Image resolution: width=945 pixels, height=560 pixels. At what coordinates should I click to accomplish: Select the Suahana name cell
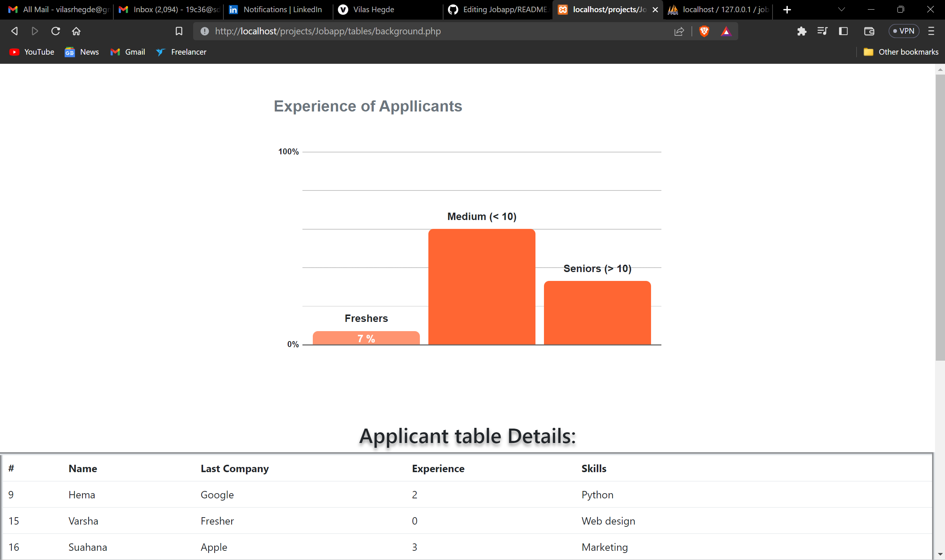point(88,547)
